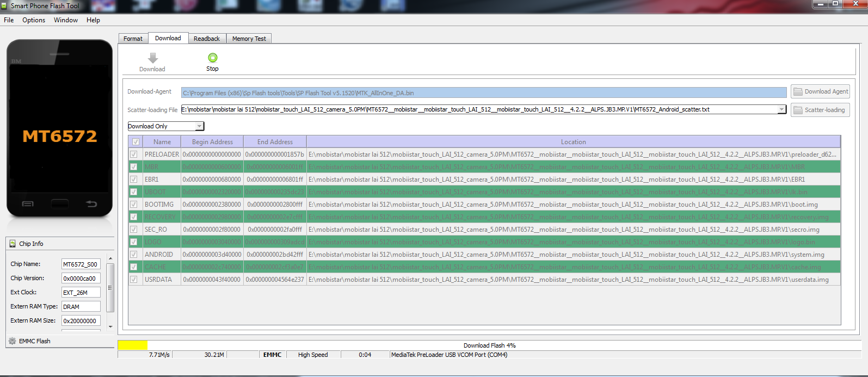Click the Download Flash progress bar
This screenshot has width=868, height=377.
[x=489, y=345]
